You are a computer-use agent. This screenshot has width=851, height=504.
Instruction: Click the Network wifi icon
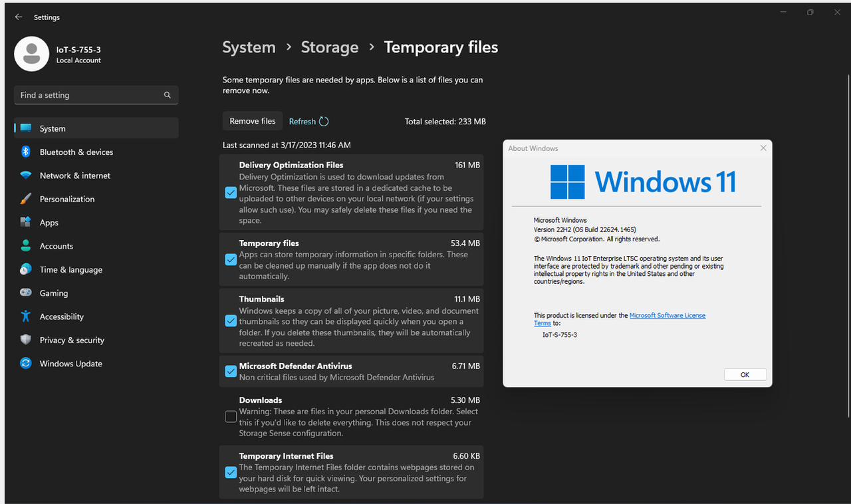click(26, 176)
